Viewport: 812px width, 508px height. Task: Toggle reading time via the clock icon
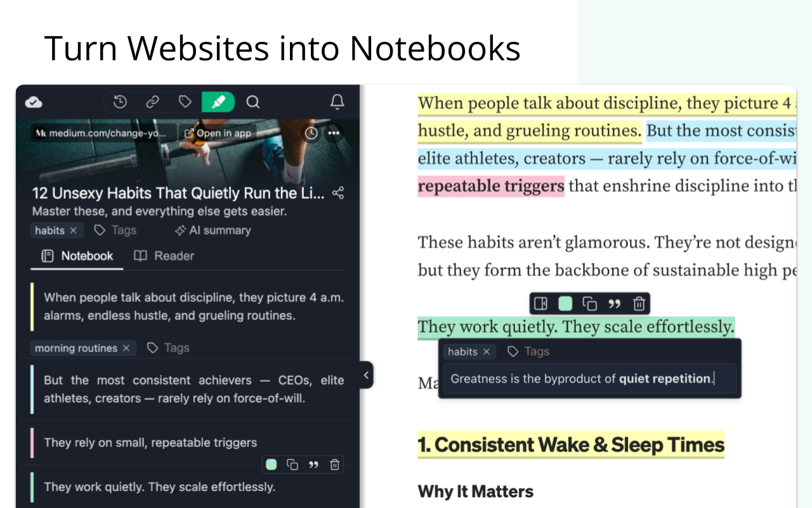(311, 133)
